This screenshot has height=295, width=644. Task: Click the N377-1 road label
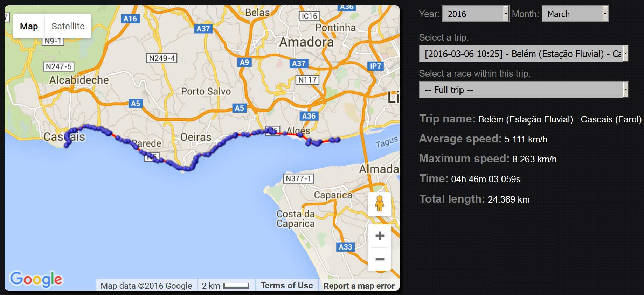pyautogui.click(x=298, y=178)
